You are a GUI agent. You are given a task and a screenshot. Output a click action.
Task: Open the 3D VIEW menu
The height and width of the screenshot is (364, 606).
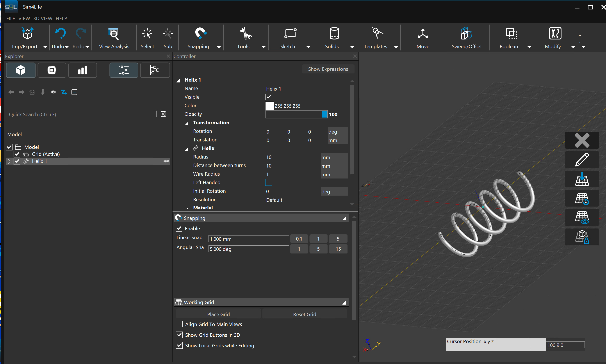click(x=43, y=18)
